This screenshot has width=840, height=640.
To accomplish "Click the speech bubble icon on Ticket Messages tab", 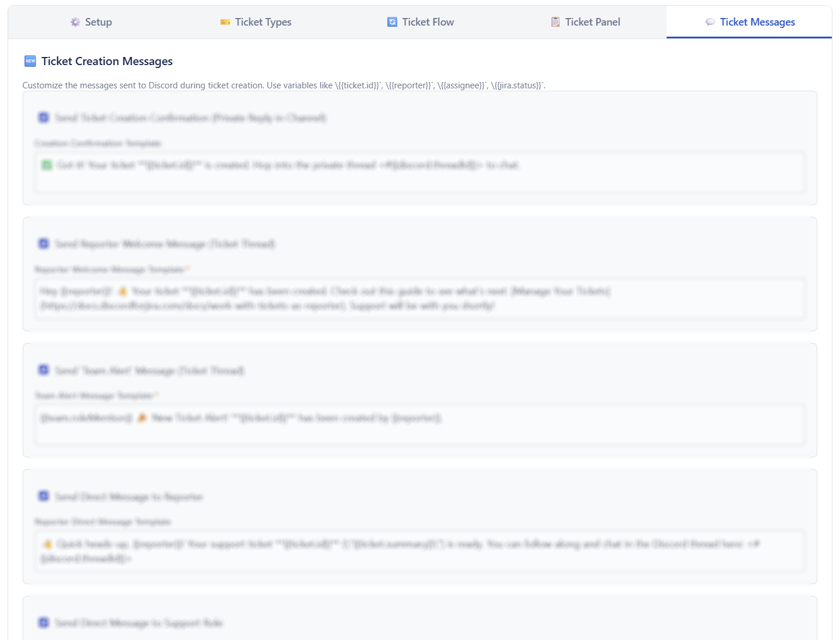I will click(710, 22).
